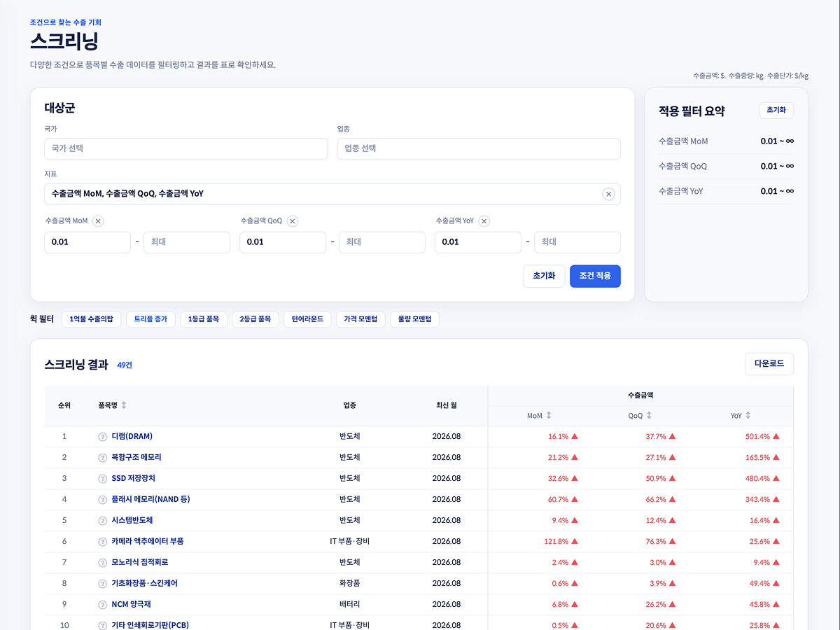The height and width of the screenshot is (630, 840).
Task: Open the help icon beside 디램(DRAM)
Action: [x=103, y=437]
